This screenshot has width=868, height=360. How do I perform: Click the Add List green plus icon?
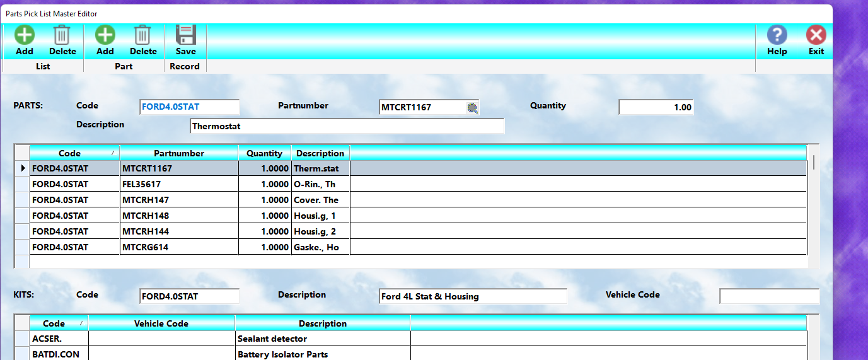pos(25,35)
